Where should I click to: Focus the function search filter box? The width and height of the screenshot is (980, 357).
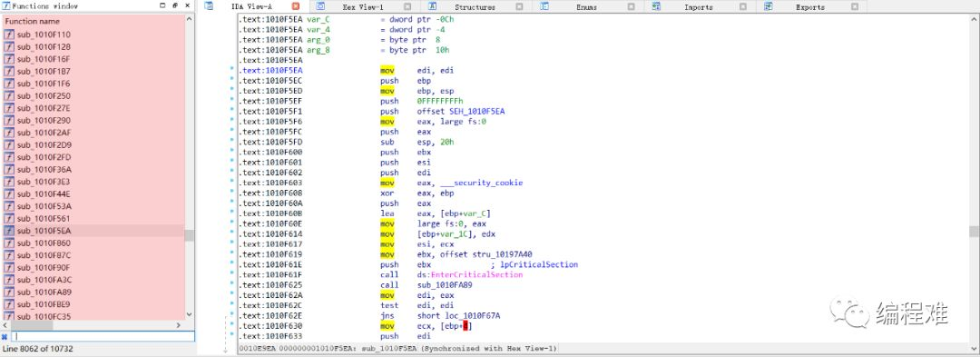click(103, 336)
